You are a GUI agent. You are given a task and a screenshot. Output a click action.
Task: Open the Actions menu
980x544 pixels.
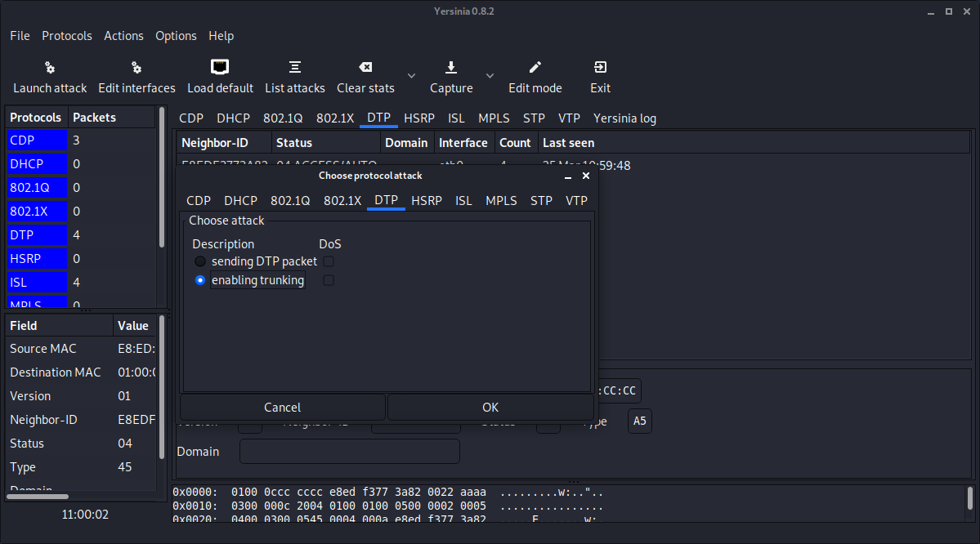click(x=123, y=36)
